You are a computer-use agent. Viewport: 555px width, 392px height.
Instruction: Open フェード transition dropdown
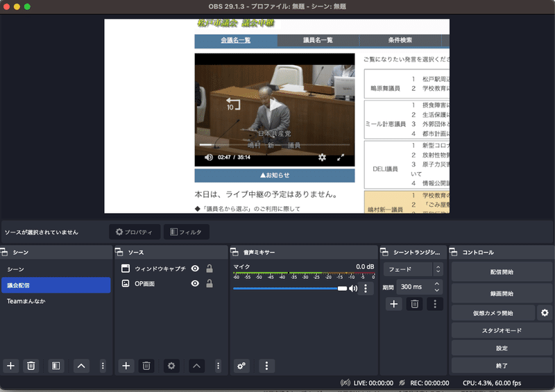point(413,269)
